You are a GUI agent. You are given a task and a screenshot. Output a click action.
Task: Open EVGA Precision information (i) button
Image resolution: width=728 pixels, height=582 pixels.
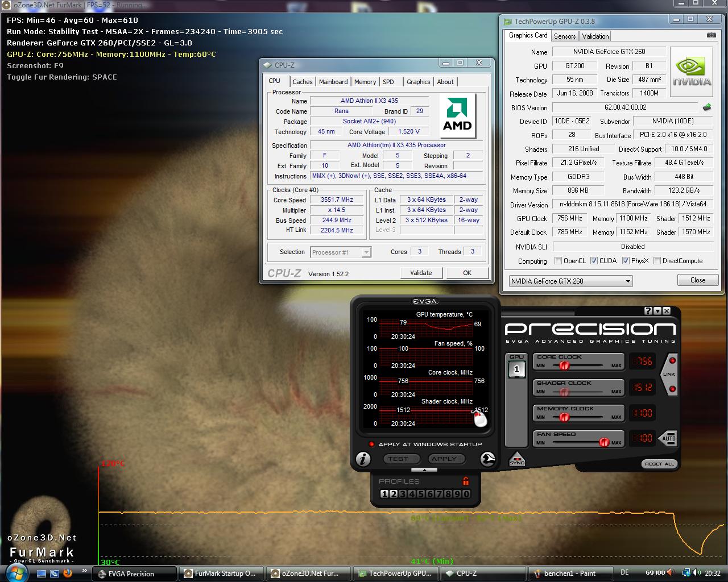(363, 459)
